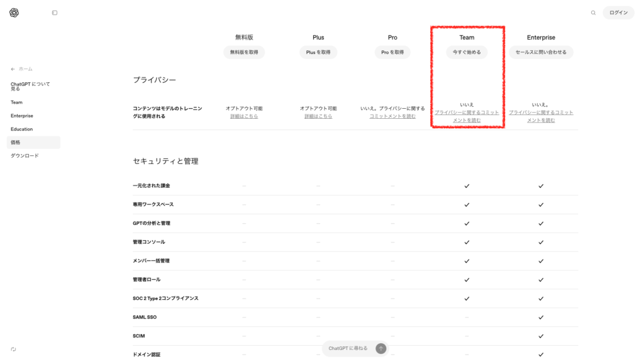The image size is (644, 362).
Task: Click the SAML SSO row label
Action: tap(145, 317)
